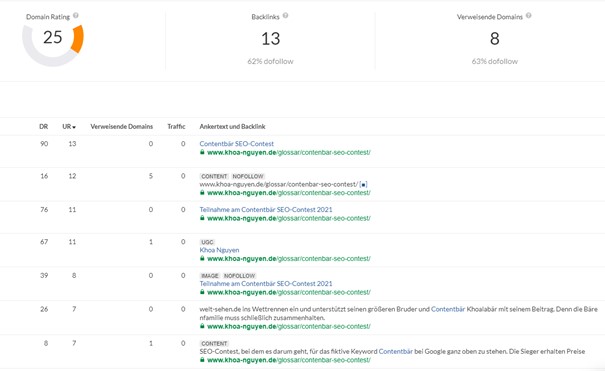Viewport: 605px width, 371px height.
Task: Open the khoa-nguyen.de URL in the DR 39 row
Action: (x=289, y=292)
